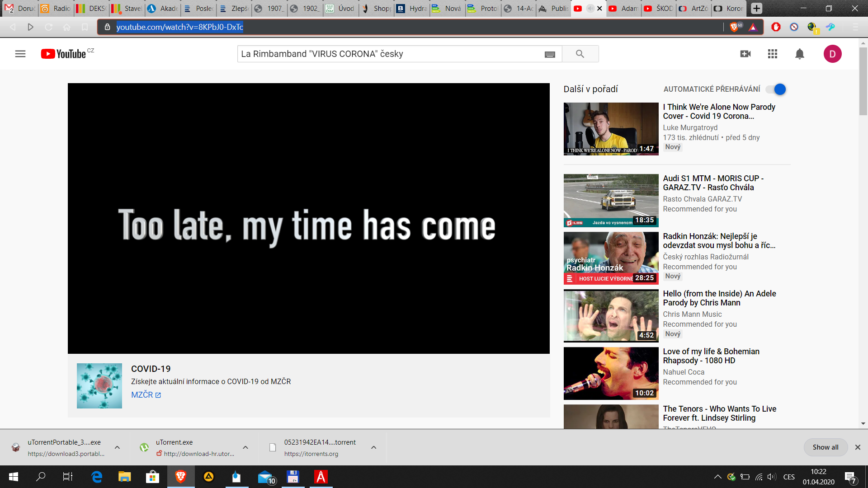
Task: Open Hello (from the Inside) Adele Parody title
Action: tap(719, 298)
